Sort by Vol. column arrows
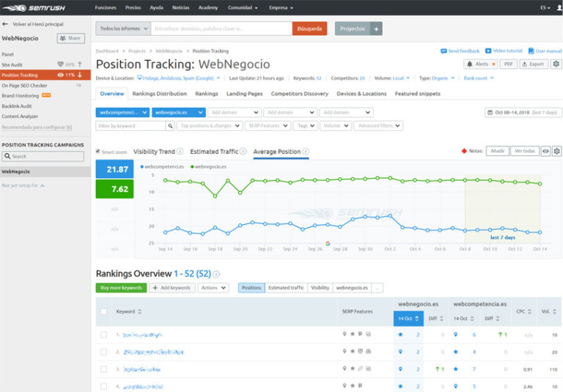This screenshot has width=563, height=392. click(x=554, y=311)
